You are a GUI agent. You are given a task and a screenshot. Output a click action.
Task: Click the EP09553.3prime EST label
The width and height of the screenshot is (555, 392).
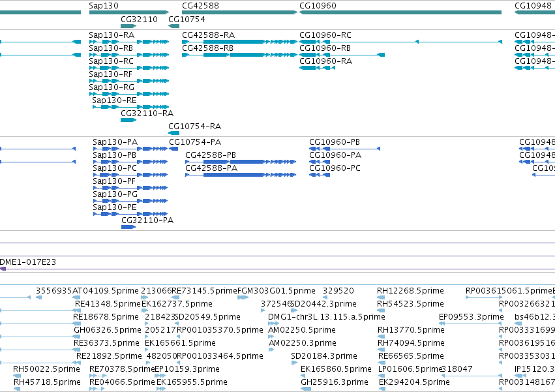tap(472, 317)
